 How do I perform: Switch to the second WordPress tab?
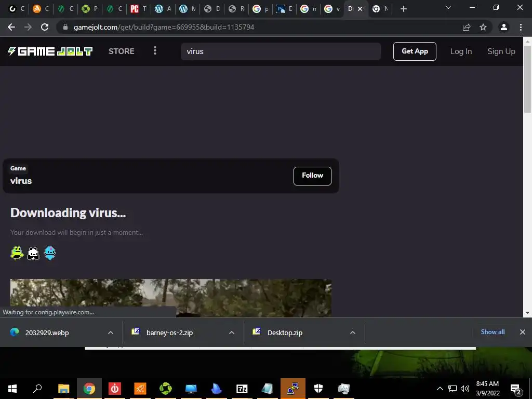click(x=187, y=9)
